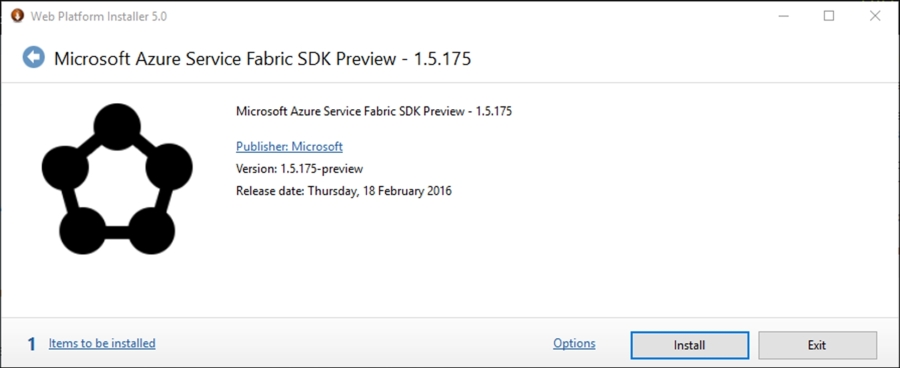Close the Web Platform Installer window

[875, 16]
